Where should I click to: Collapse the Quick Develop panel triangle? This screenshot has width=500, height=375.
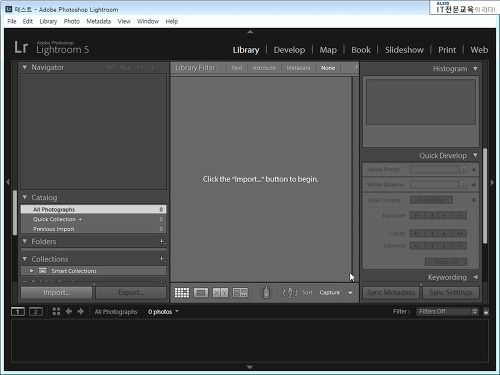click(x=475, y=155)
